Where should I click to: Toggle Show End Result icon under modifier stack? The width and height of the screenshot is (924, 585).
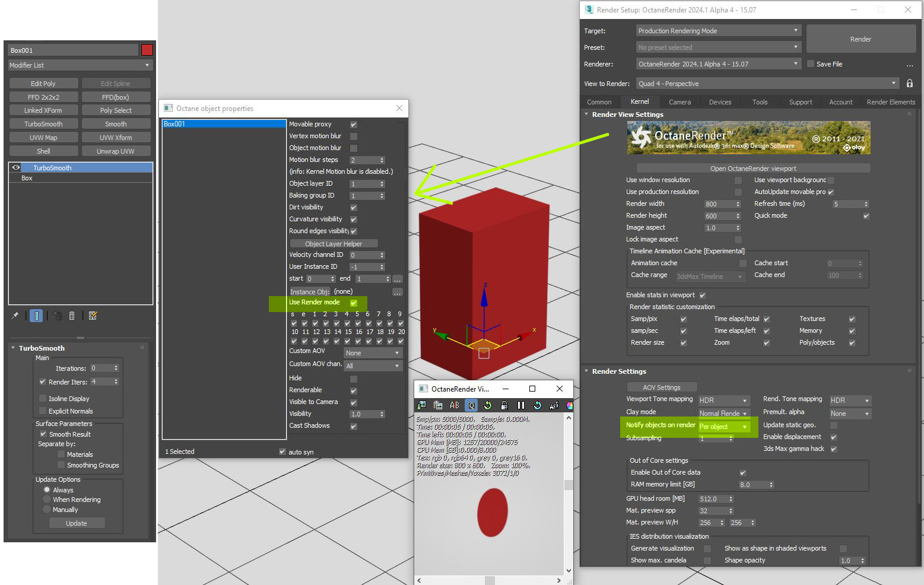coord(36,316)
